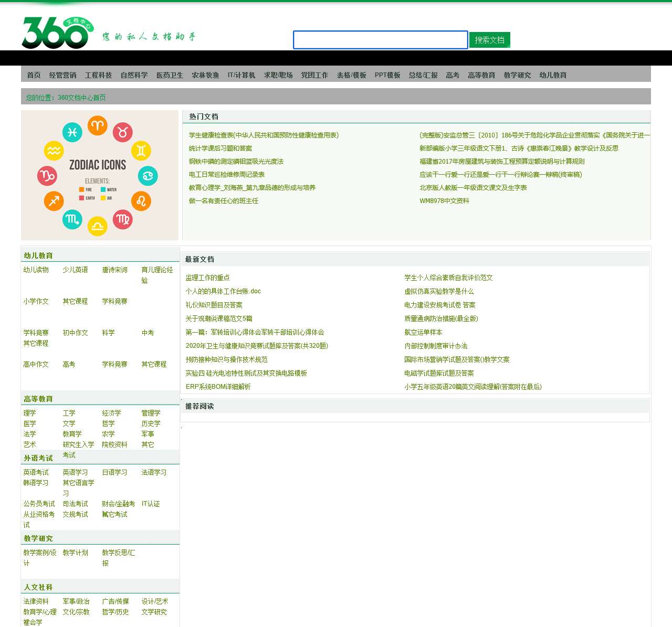Screen dimensions: 672x627
Task: Click the red Capricorn zodiac icon
Action: pyautogui.click(x=47, y=176)
